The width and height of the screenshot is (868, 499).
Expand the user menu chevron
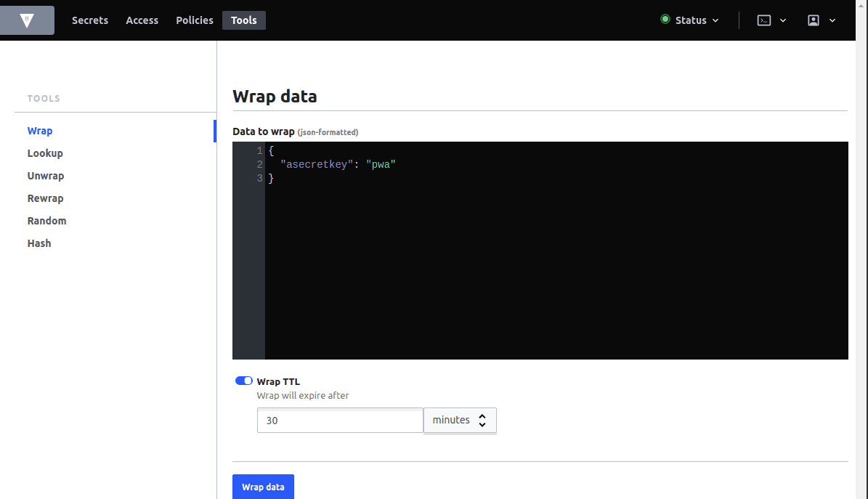click(832, 20)
